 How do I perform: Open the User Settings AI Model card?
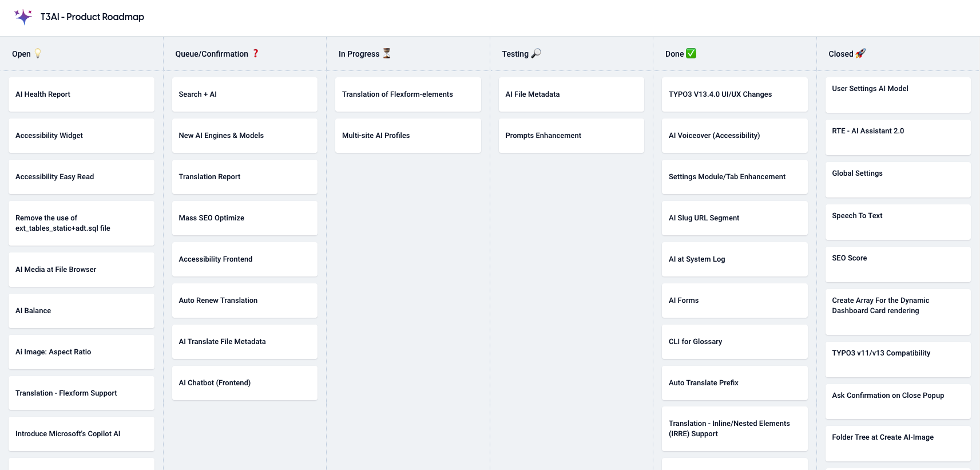(898, 95)
